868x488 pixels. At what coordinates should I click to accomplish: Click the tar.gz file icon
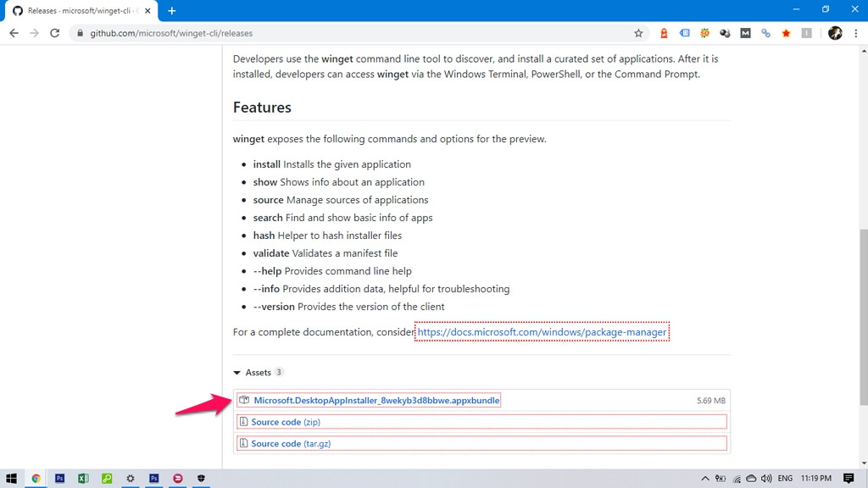pyautogui.click(x=243, y=443)
